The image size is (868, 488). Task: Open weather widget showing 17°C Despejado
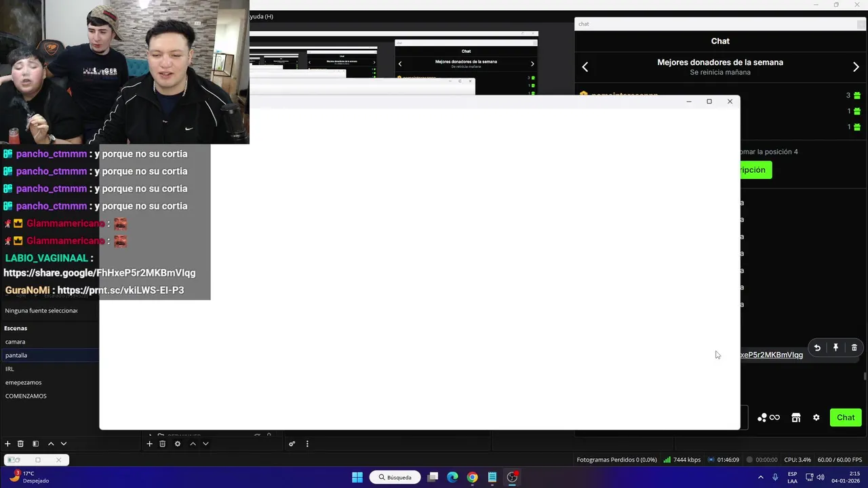coord(28,477)
